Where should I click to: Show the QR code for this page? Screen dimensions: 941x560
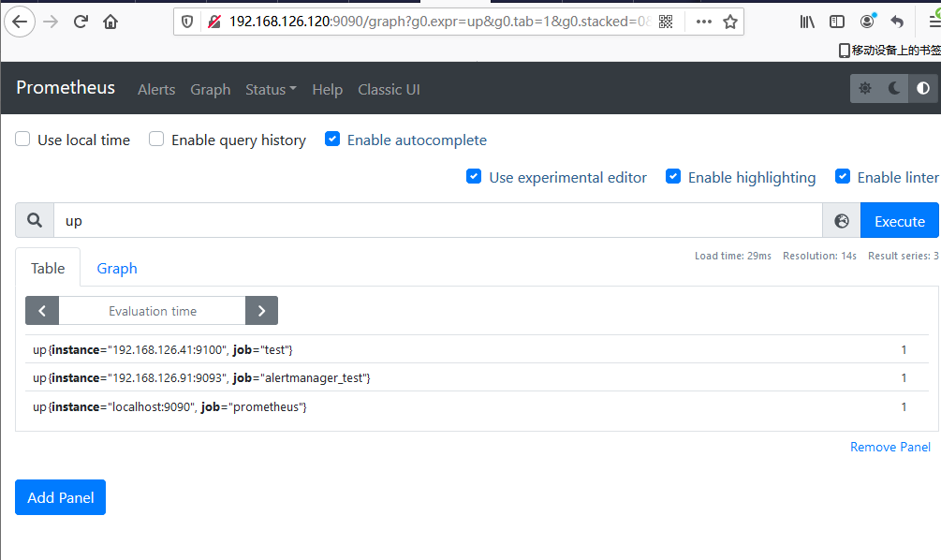tap(666, 22)
